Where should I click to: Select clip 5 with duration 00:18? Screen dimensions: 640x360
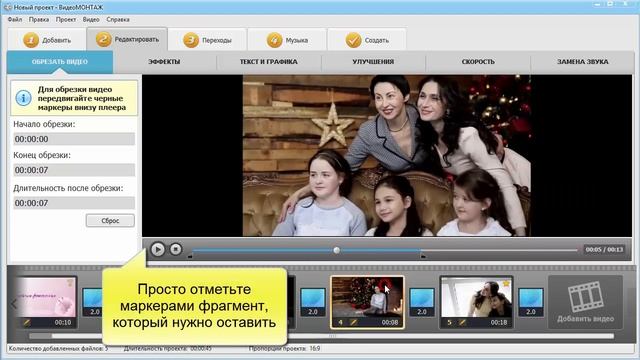click(x=476, y=302)
